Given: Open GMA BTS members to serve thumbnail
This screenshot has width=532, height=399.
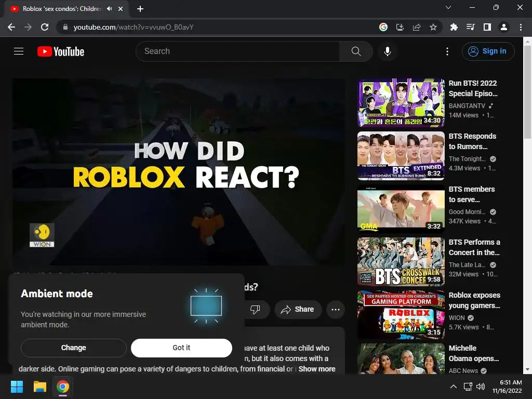Looking at the screenshot, I should [401, 209].
